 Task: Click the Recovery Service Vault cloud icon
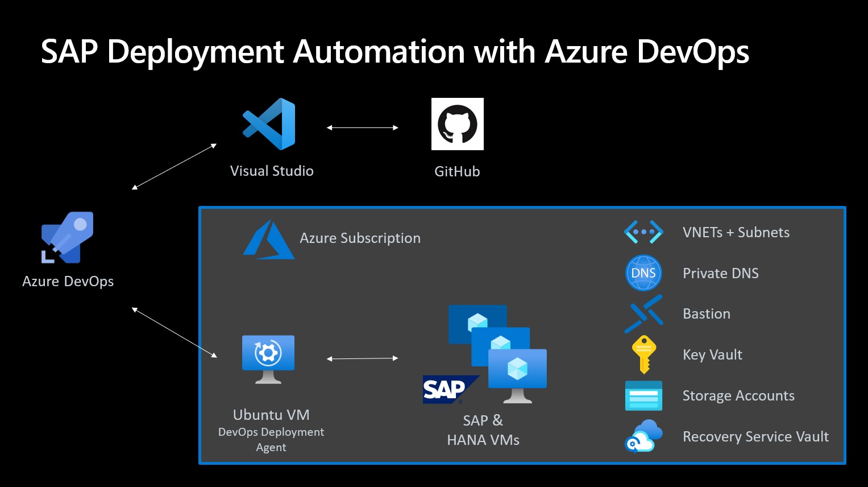[x=643, y=436]
